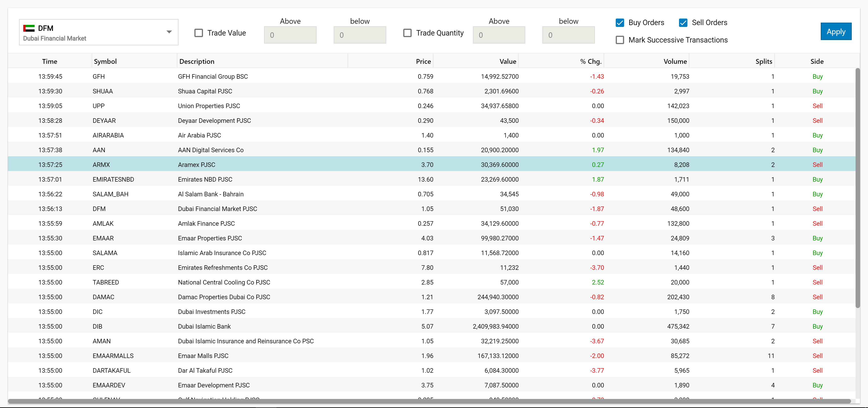Screen dimensions: 868x408
Task: Select the DARTAKAFUL symbol cell
Action: [x=111, y=371]
